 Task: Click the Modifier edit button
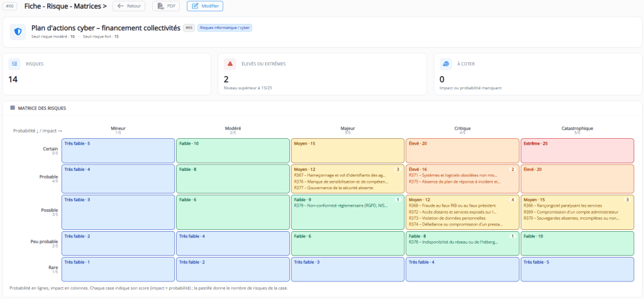(205, 6)
